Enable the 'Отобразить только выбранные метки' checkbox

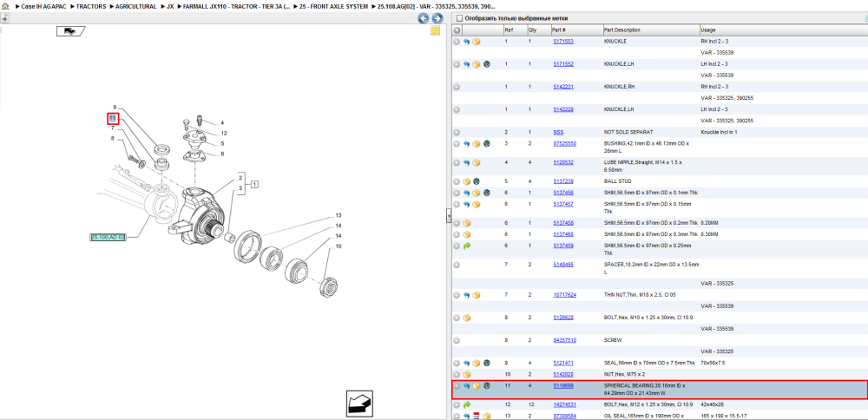458,18
